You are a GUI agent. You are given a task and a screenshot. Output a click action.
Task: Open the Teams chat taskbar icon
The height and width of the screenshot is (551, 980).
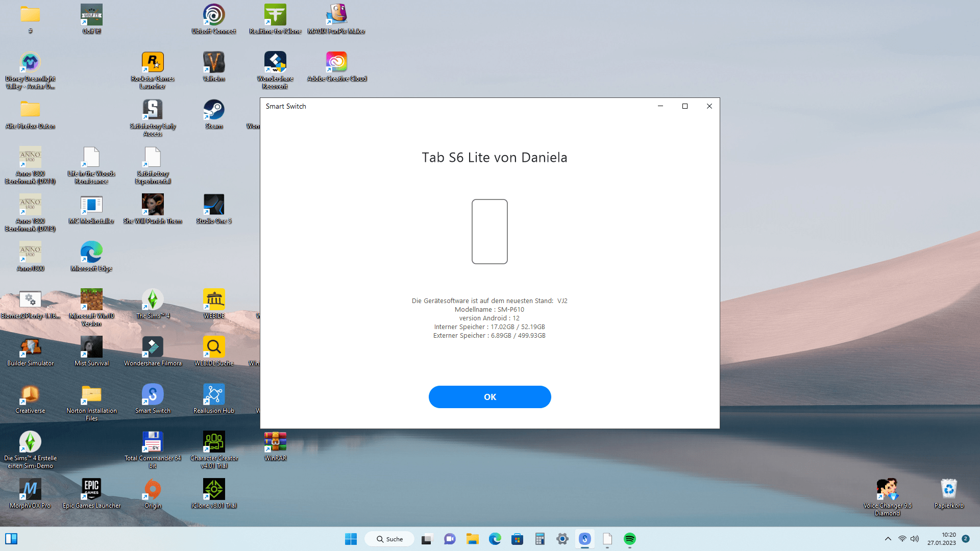click(x=449, y=539)
